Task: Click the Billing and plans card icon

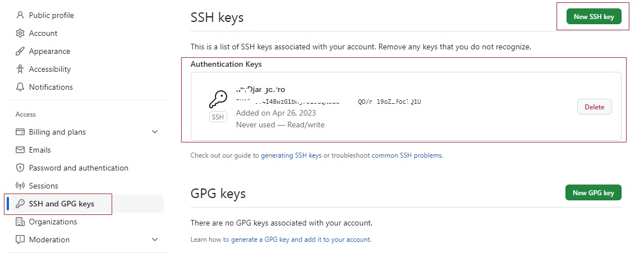Action: coord(20,132)
